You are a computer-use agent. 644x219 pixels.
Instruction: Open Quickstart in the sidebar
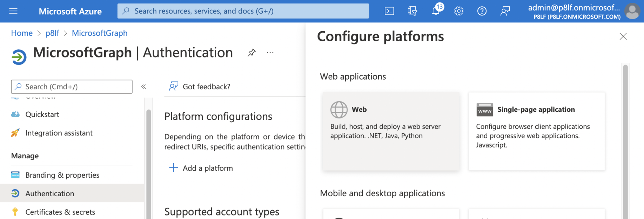(x=42, y=114)
